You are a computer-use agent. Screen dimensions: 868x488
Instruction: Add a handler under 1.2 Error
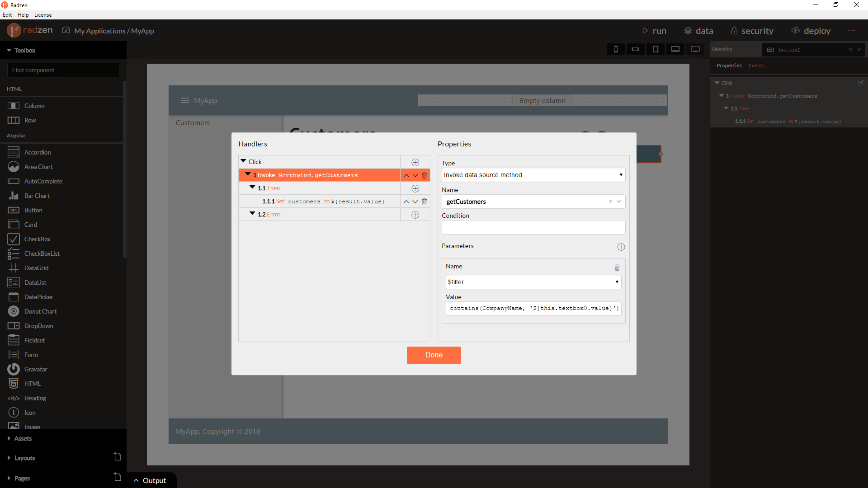pos(415,215)
